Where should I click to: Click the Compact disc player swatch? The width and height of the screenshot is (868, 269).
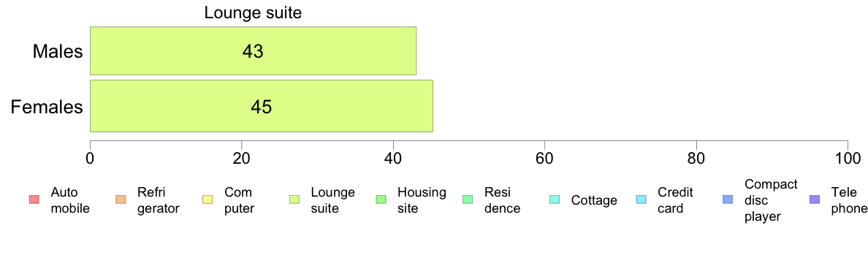727,200
